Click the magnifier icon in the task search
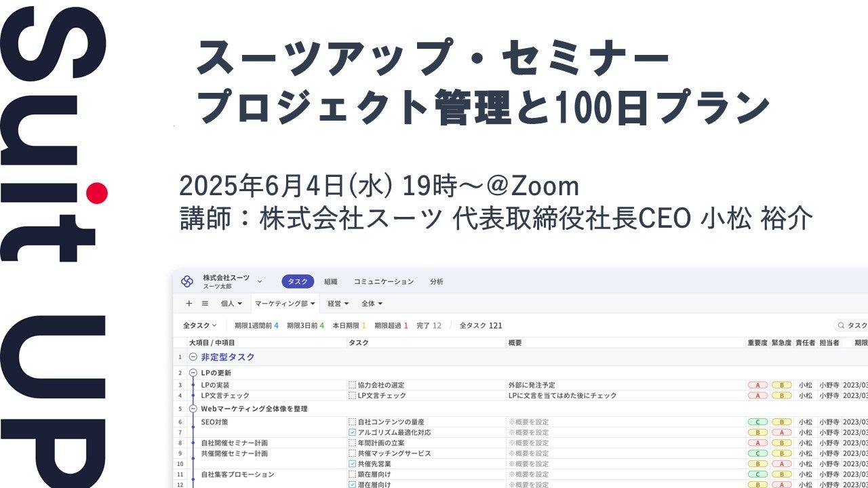868x488 pixels. coord(841,325)
